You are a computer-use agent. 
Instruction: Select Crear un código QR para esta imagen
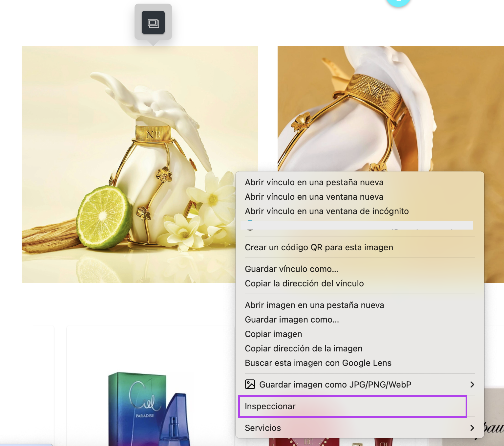pyautogui.click(x=319, y=247)
